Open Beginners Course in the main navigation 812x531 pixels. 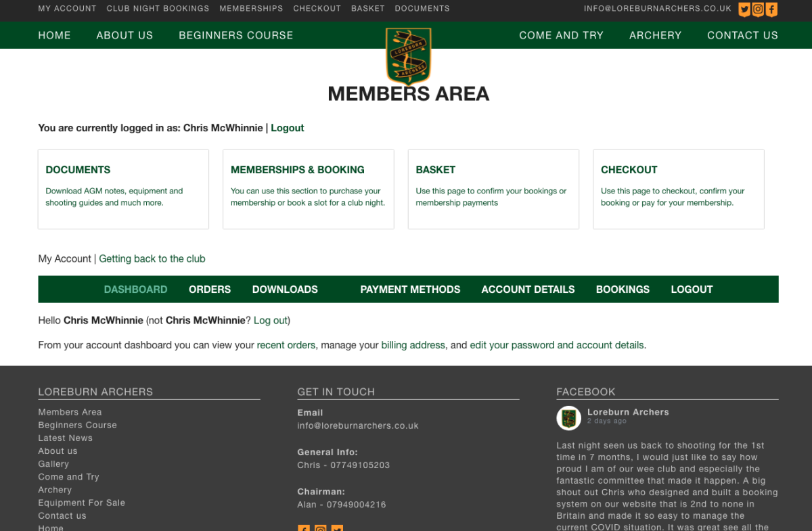pyautogui.click(x=235, y=35)
